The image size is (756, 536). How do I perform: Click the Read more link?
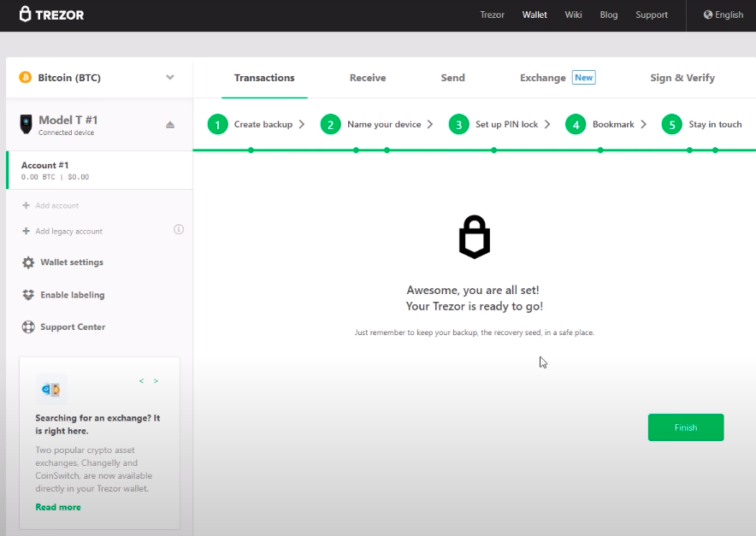click(58, 507)
